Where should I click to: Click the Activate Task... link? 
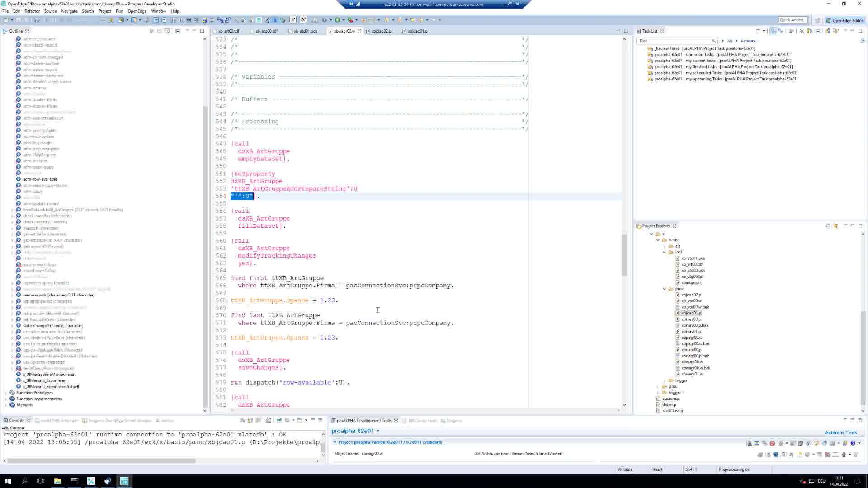(842, 432)
